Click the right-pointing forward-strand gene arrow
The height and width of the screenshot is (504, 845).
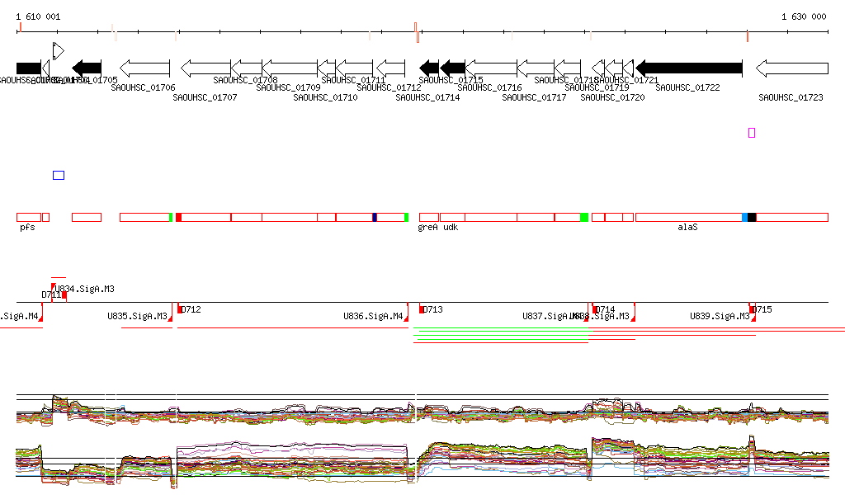coord(59,51)
